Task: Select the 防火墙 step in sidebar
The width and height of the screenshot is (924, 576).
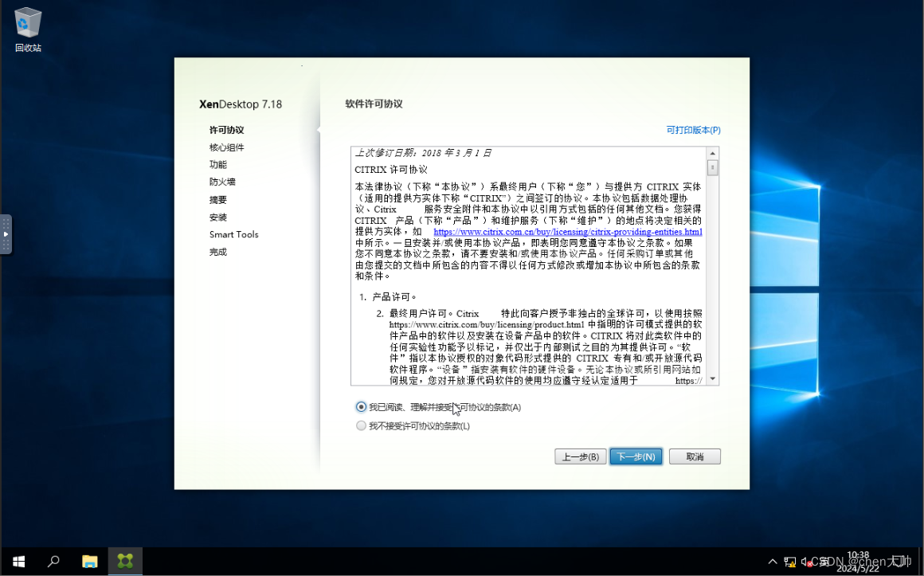Action: [x=222, y=182]
